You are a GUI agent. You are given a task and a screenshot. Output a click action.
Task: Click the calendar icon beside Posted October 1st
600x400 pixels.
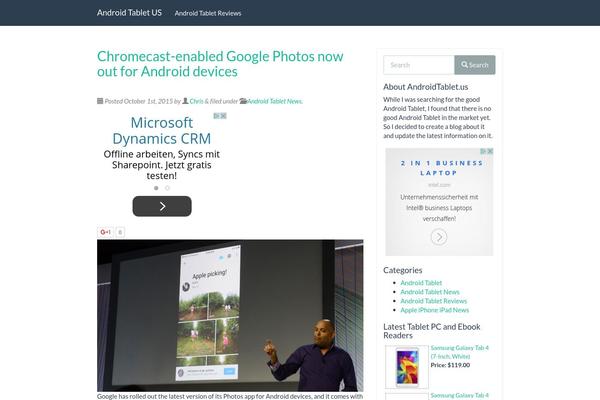100,101
